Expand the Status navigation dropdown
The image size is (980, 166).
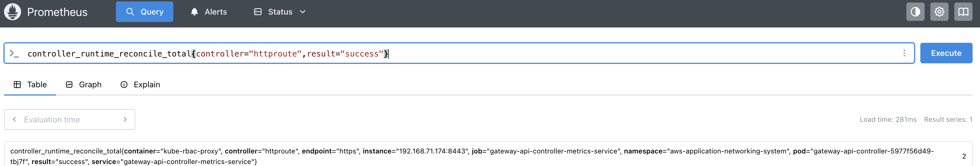coord(302,12)
